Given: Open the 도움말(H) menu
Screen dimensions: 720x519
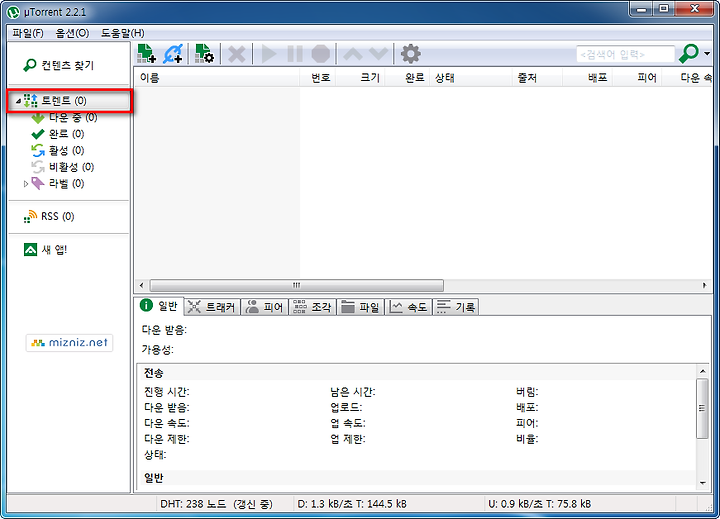Looking at the screenshot, I should point(123,33).
